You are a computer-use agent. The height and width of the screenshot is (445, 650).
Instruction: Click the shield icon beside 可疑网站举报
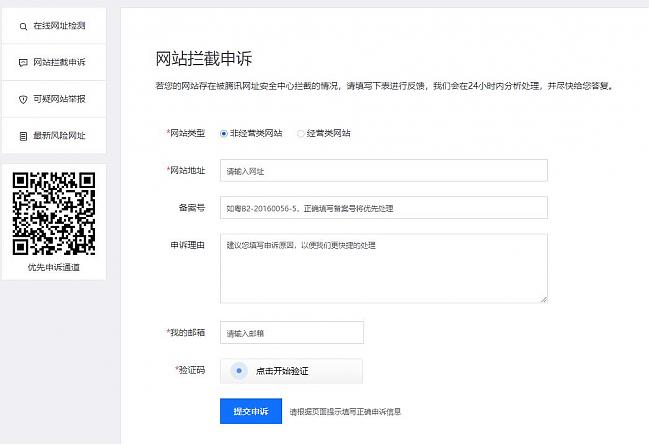23,100
